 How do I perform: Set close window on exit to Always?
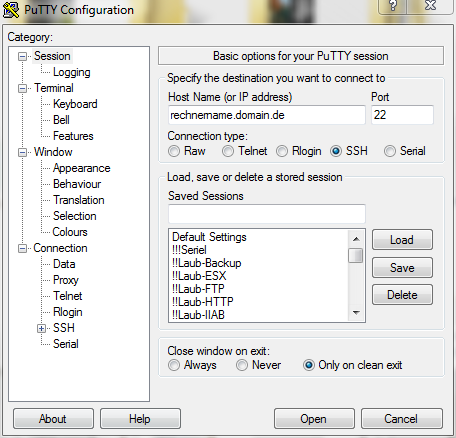(174, 365)
